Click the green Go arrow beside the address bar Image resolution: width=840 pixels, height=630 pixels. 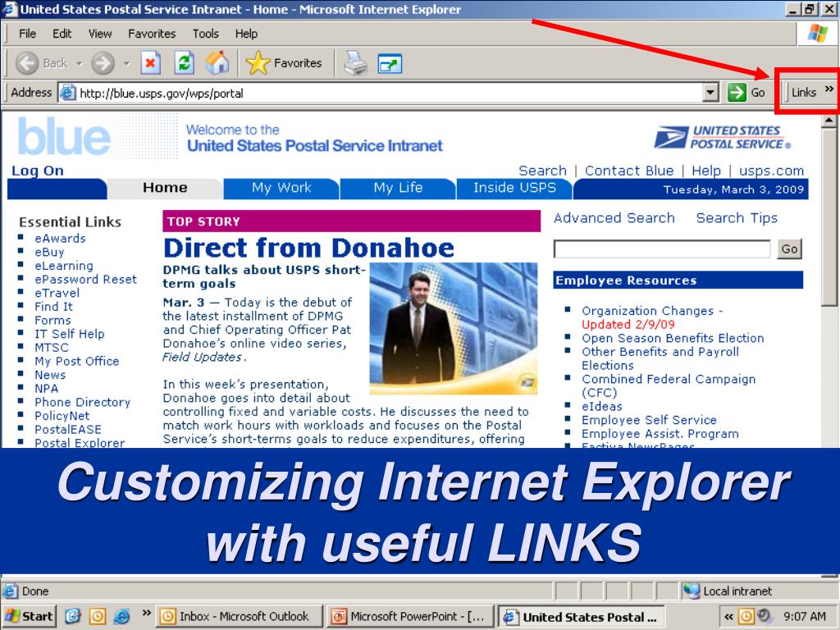[737, 92]
